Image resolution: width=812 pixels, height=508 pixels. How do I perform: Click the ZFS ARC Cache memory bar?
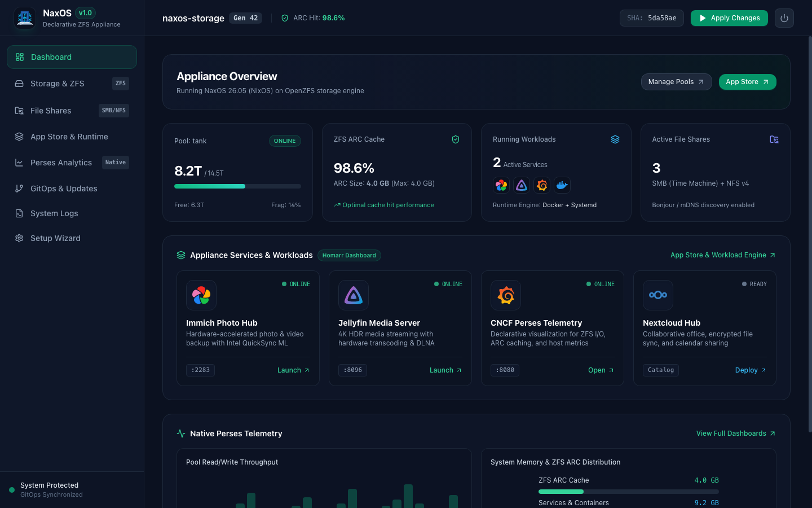629,492
